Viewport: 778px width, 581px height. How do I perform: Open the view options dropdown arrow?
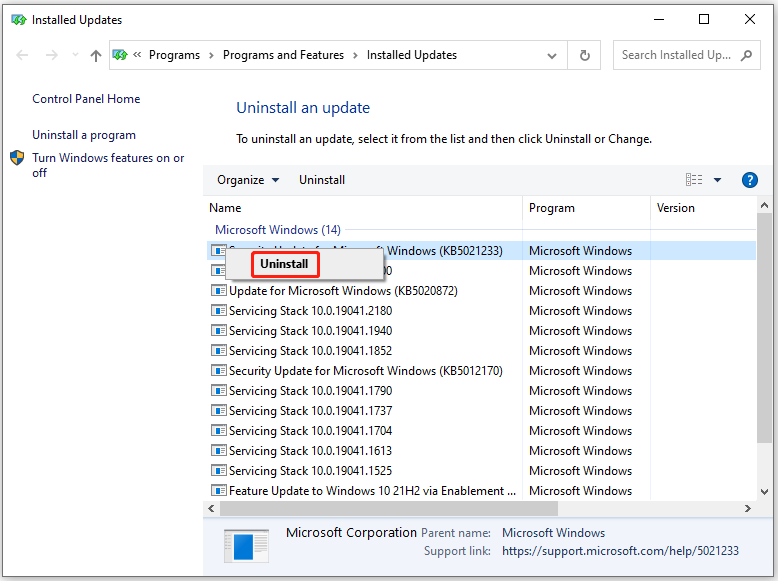(x=717, y=180)
